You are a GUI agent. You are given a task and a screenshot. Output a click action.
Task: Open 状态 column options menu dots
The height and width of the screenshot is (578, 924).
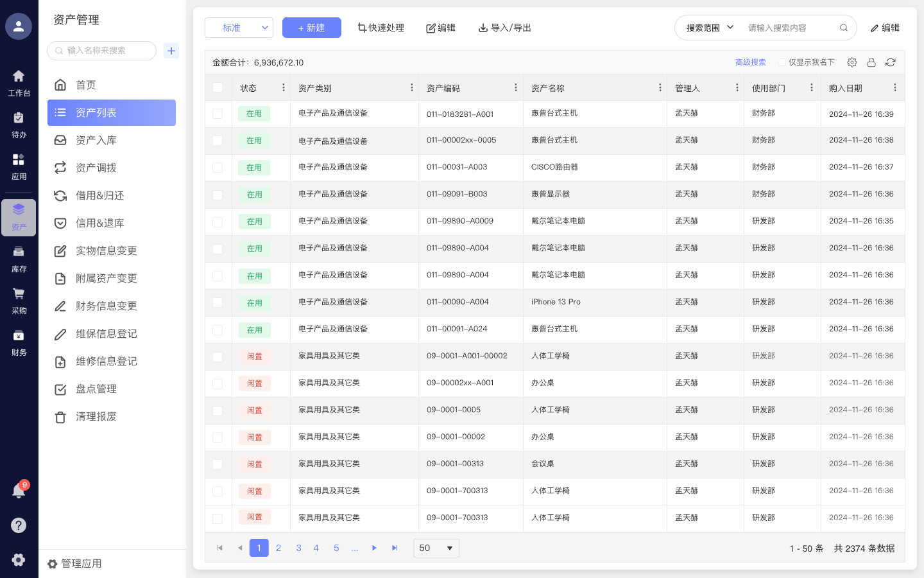click(x=284, y=87)
